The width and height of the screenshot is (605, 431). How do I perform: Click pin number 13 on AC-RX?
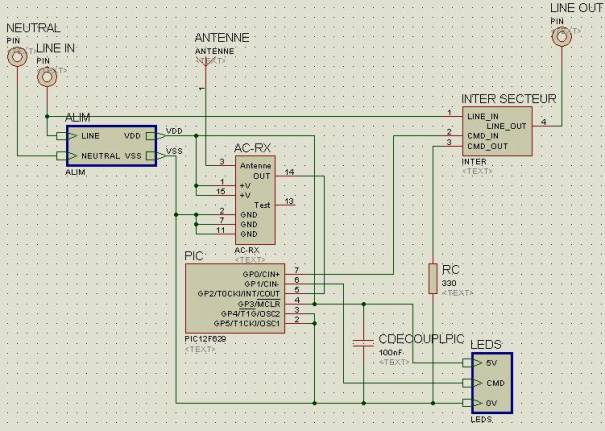click(289, 201)
